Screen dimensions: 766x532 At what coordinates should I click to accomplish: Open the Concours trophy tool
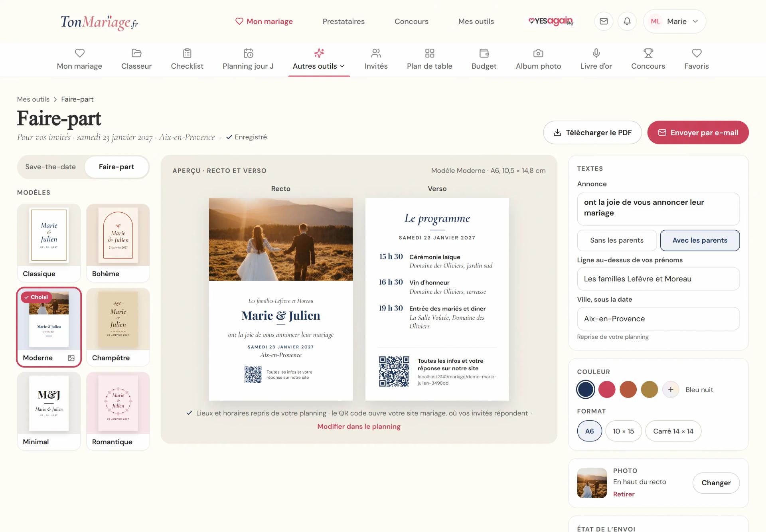pyautogui.click(x=648, y=59)
